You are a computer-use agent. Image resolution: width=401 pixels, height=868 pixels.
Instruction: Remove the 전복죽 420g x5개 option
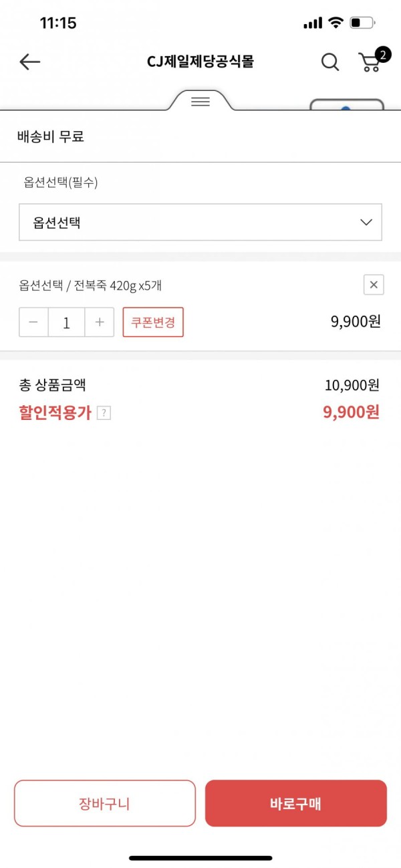pos(374,285)
